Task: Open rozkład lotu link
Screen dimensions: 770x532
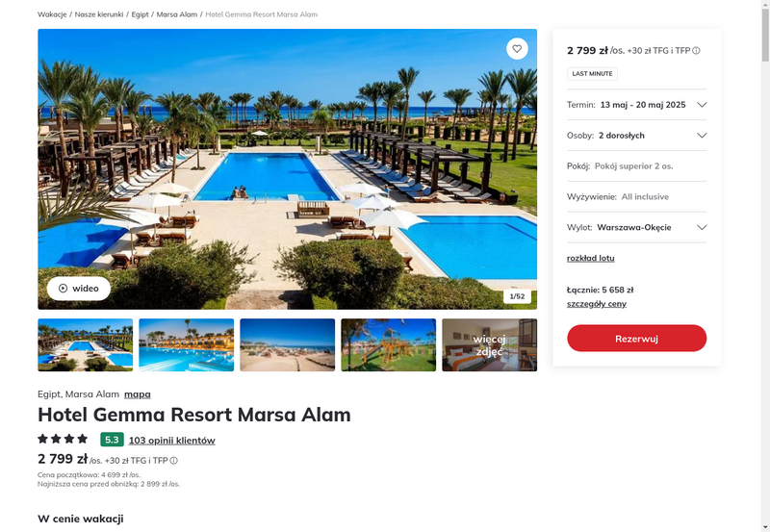Action: coord(590,258)
